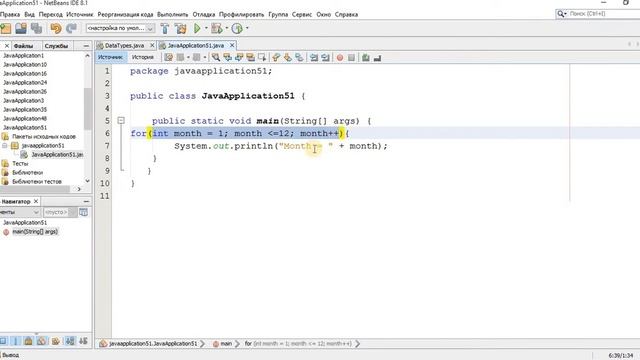
Task: Open the Выполнить menu
Action: pyautogui.click(x=173, y=14)
